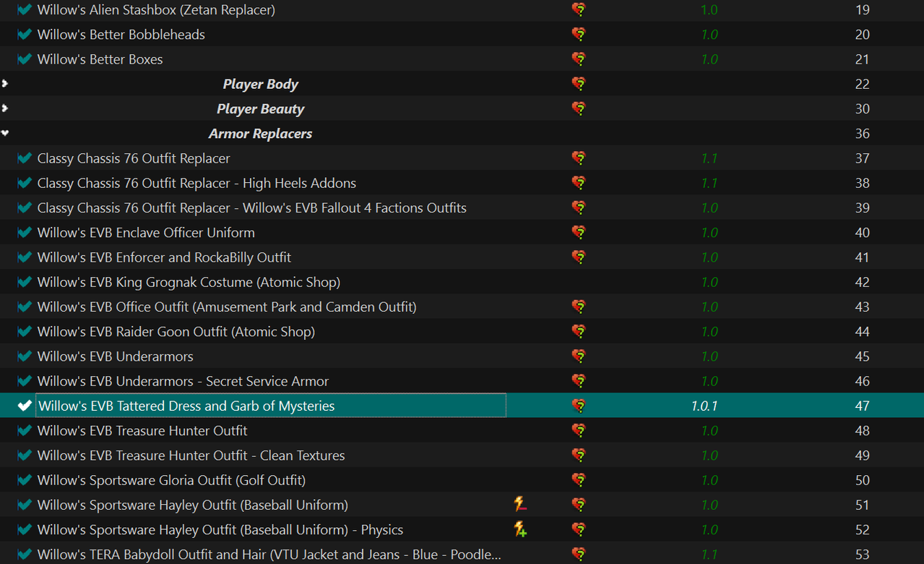Click the category icon for Willow's EVB Enclave Officer Uniform
The width and height of the screenshot is (924, 564).
579,232
